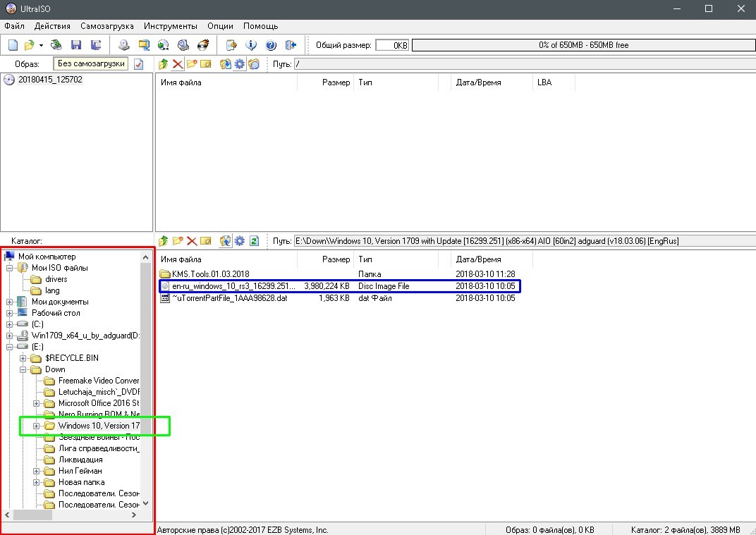The image size is (756, 535).
Task: Open the dropdown arrow beside the Open icon
Action: pos(41,45)
